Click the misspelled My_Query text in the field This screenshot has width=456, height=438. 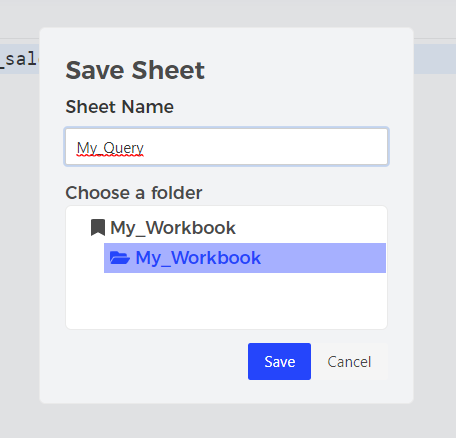pos(110,148)
